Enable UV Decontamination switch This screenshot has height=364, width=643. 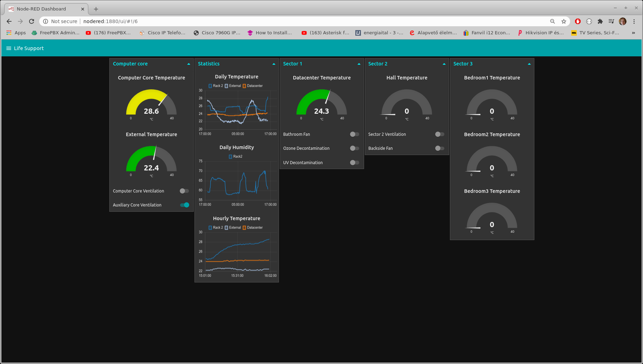355,163
